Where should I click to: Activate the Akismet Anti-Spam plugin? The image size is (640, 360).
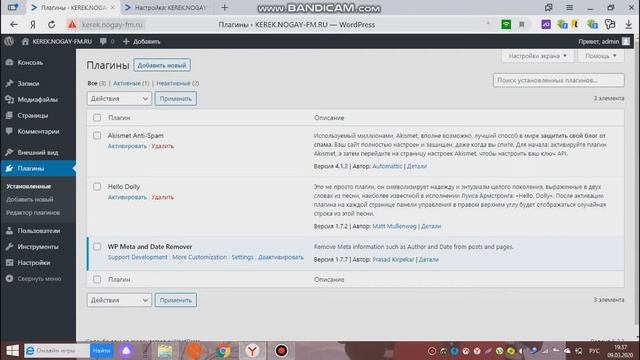[x=127, y=146]
